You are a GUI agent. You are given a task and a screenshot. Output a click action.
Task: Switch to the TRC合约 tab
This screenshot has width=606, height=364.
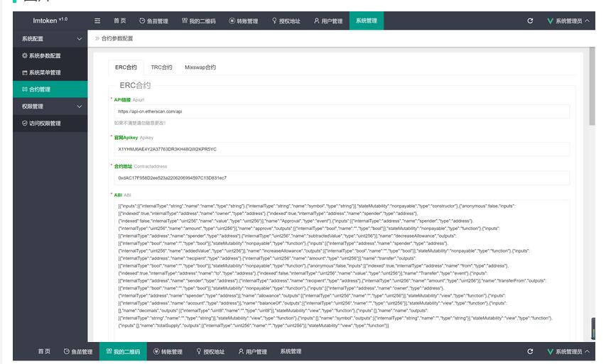tap(161, 67)
